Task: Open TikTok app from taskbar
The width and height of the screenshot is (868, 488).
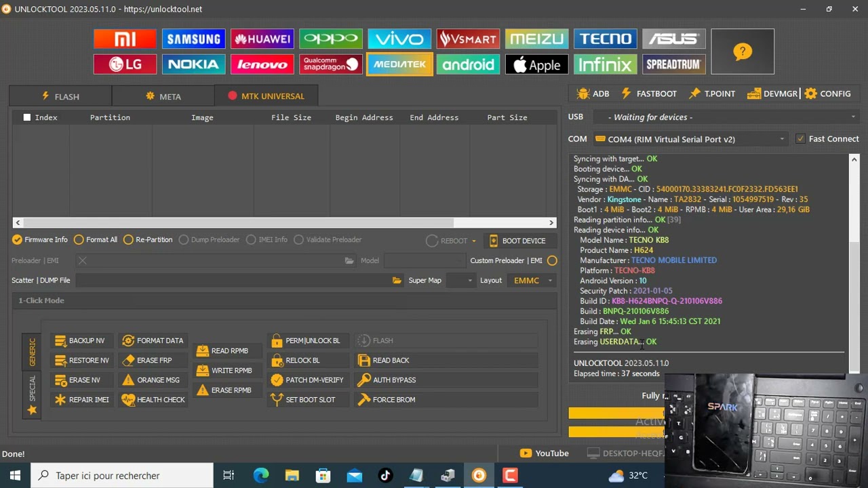Action: tap(385, 476)
